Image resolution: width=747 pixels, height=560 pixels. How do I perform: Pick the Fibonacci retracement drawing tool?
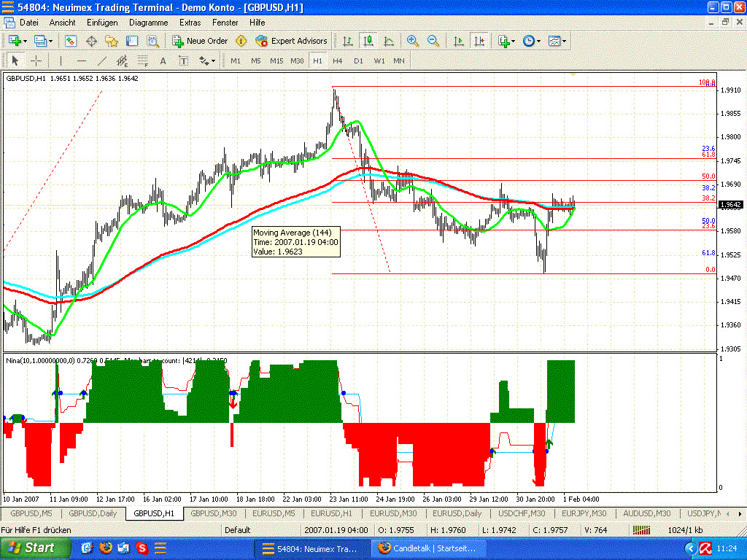(143, 61)
